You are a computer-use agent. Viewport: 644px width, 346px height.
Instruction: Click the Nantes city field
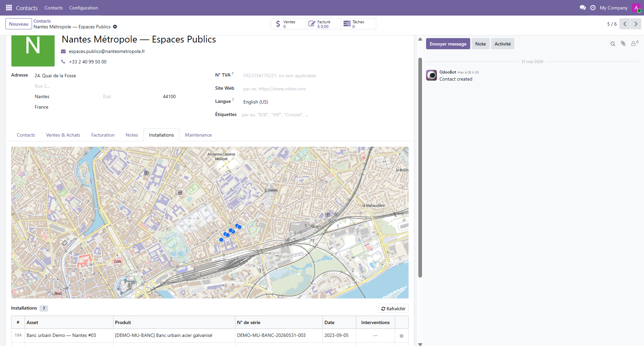[67, 96]
